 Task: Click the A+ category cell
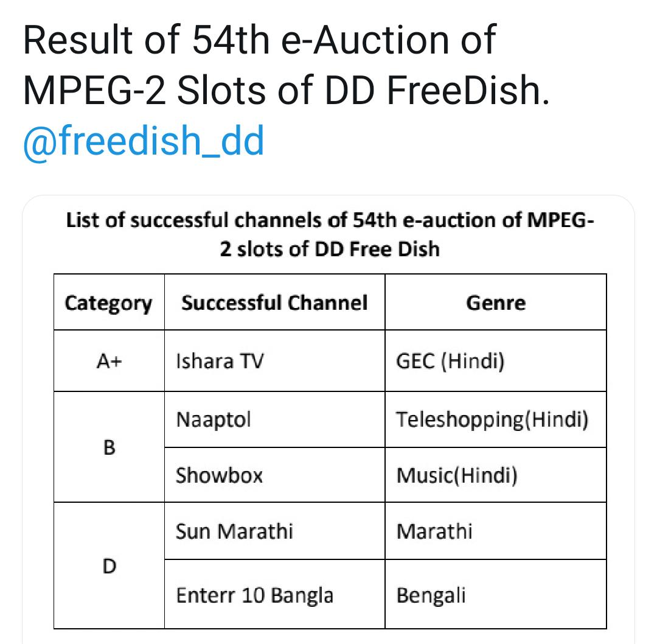(x=109, y=361)
